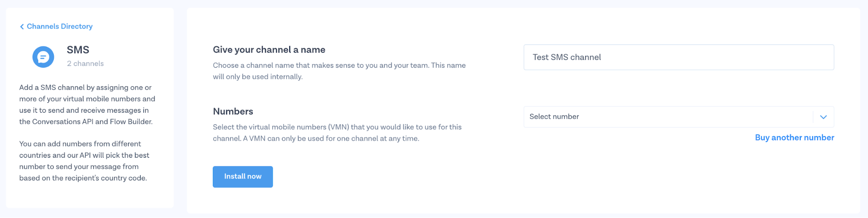The image size is (868, 218).
Task: Click the virtual mobile numbers VMN description
Action: (x=337, y=133)
